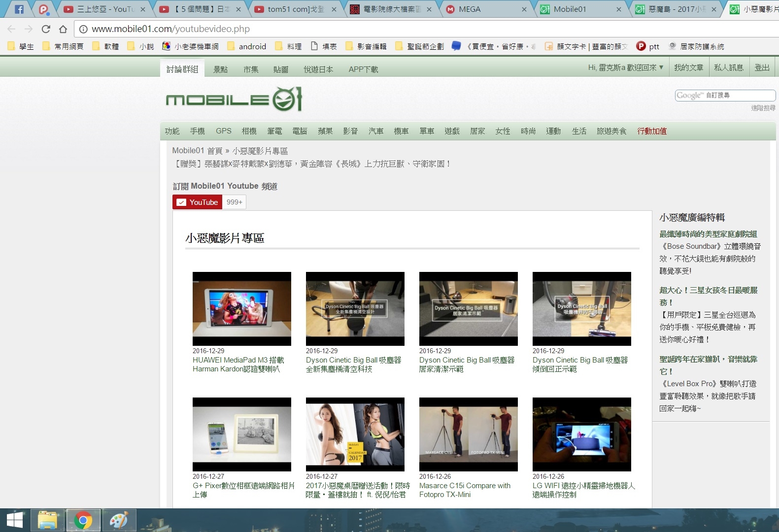Image resolution: width=779 pixels, height=532 pixels.
Task: Open File Explorer from taskbar
Action: [47, 520]
